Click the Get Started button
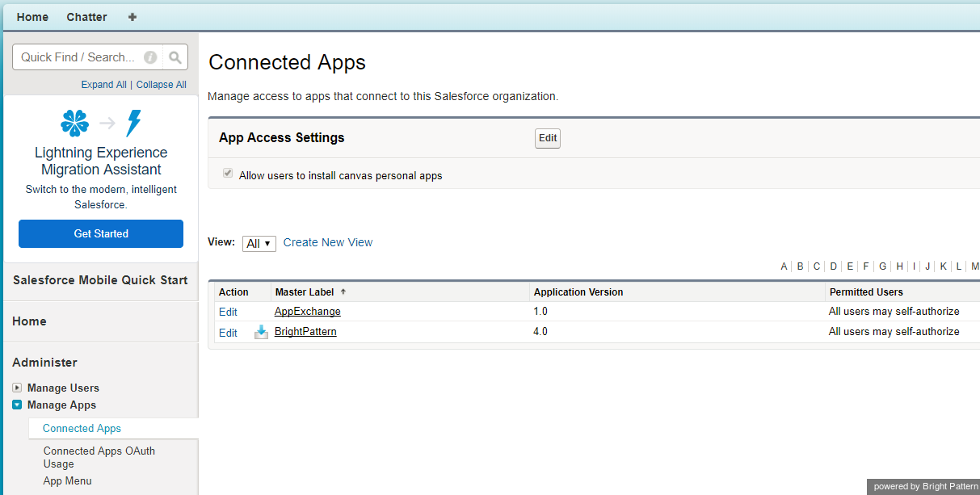Image resolution: width=980 pixels, height=495 pixels. click(x=101, y=233)
